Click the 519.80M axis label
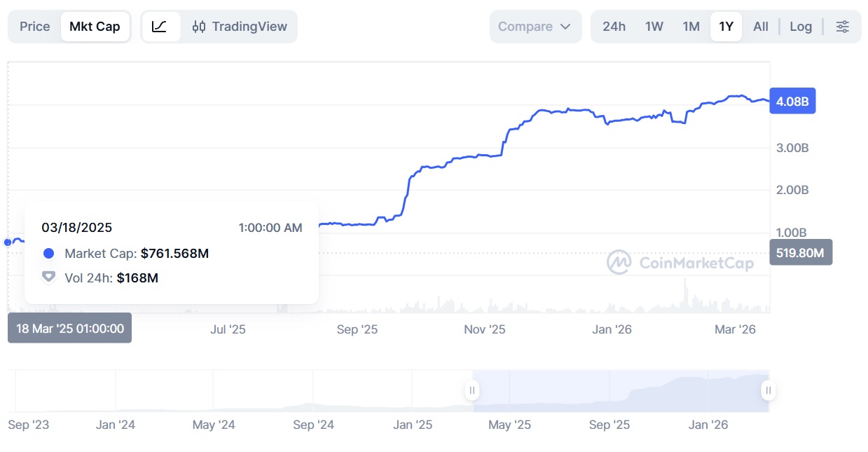 click(801, 252)
